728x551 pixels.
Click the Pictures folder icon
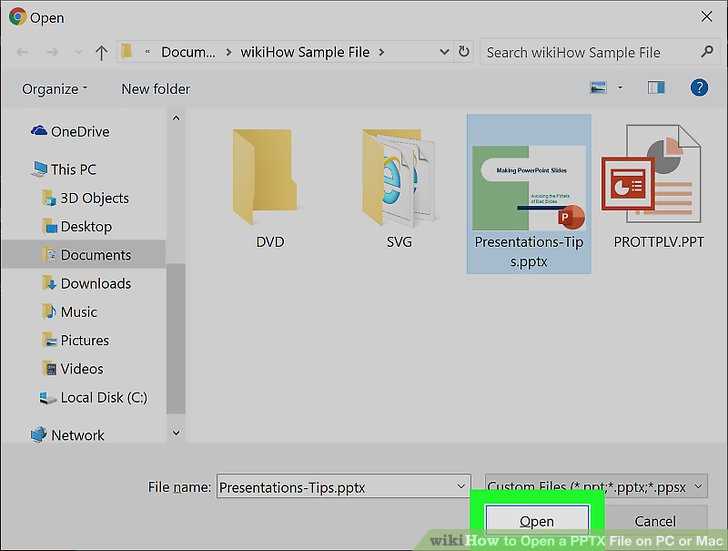tap(49, 340)
